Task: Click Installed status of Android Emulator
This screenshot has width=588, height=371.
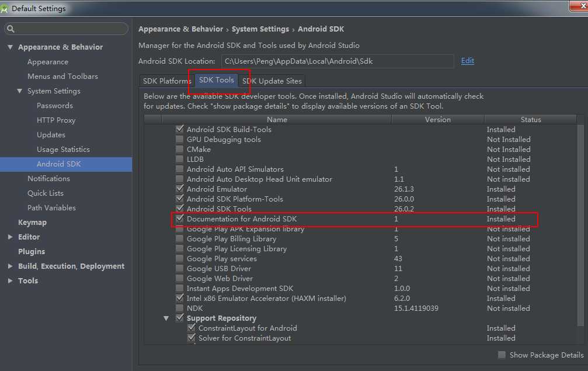Action: [x=501, y=189]
